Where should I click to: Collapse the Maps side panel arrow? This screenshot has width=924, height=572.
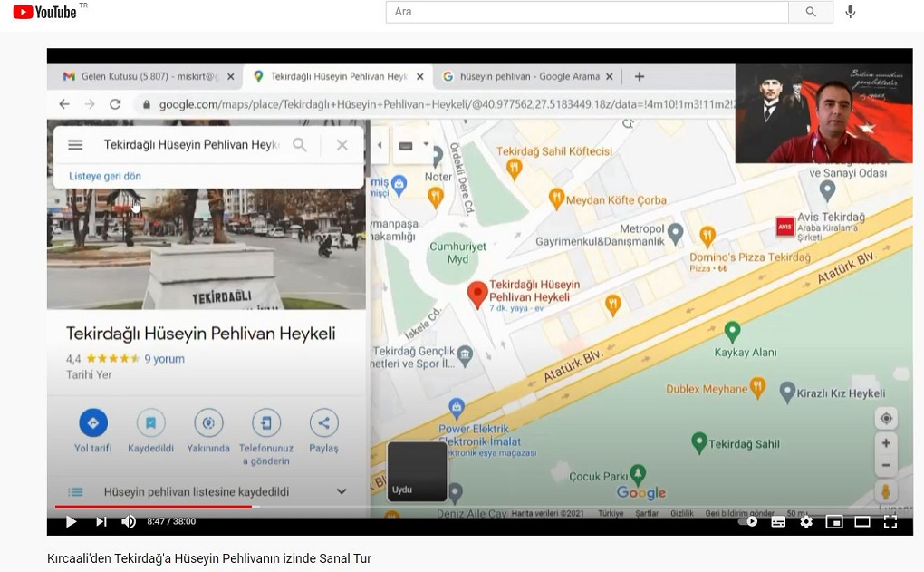(x=380, y=145)
